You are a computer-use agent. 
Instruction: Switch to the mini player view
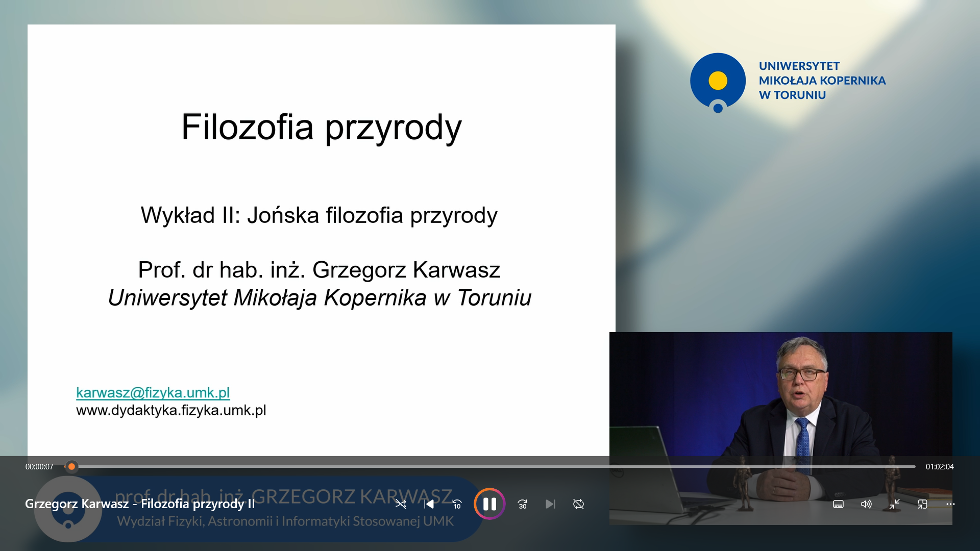pyautogui.click(x=922, y=504)
